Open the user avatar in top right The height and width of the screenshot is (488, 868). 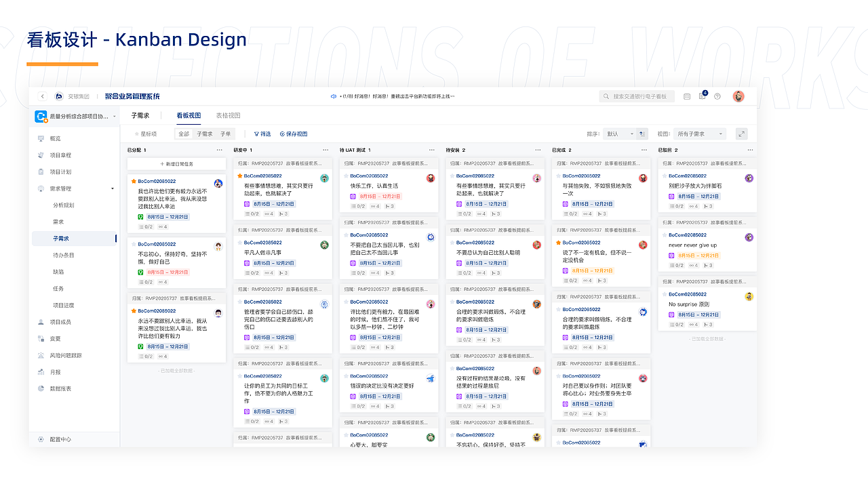(738, 96)
